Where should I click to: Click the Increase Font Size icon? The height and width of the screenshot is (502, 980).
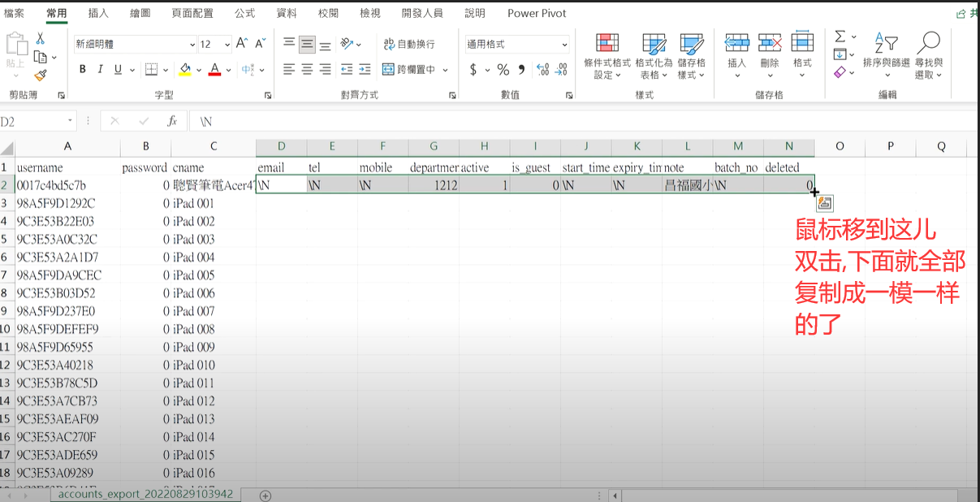tap(242, 44)
